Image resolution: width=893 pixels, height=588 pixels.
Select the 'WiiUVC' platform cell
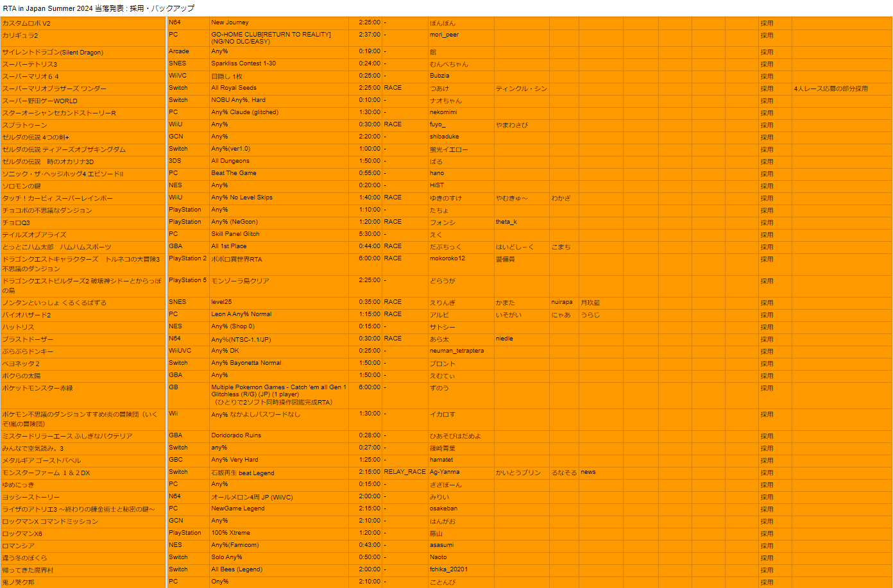pos(188,352)
